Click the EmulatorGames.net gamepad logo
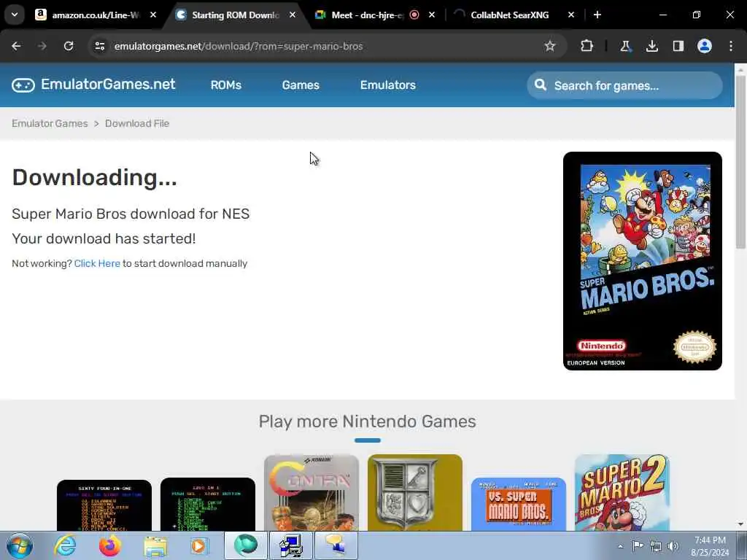 [x=23, y=85]
